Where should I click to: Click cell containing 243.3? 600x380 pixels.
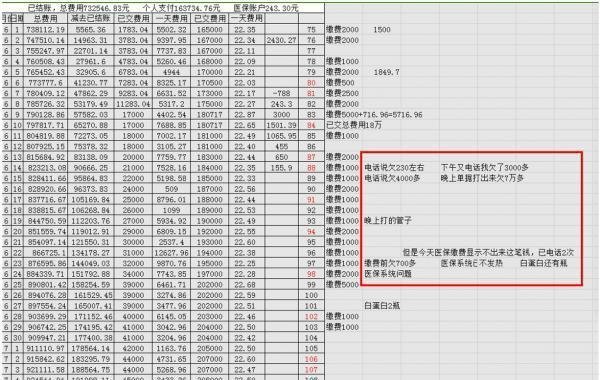pos(281,104)
